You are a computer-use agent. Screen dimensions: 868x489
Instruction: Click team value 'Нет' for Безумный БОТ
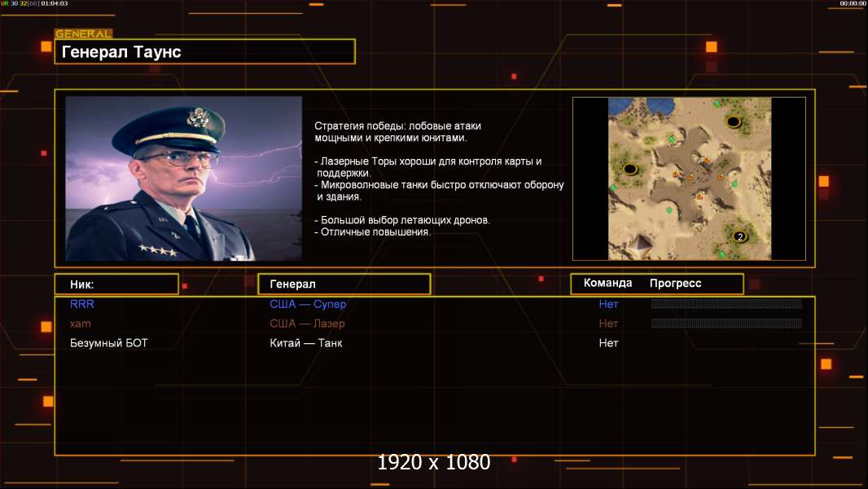pos(608,343)
